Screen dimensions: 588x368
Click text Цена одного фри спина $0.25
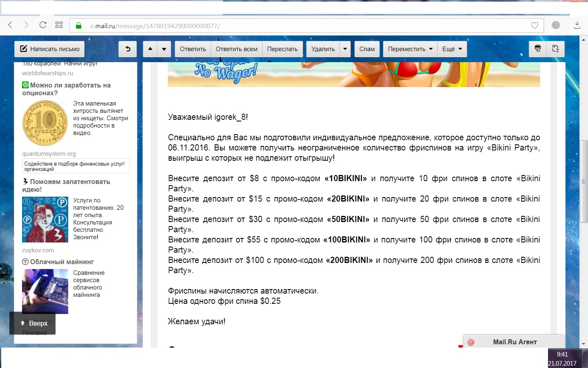point(224,301)
